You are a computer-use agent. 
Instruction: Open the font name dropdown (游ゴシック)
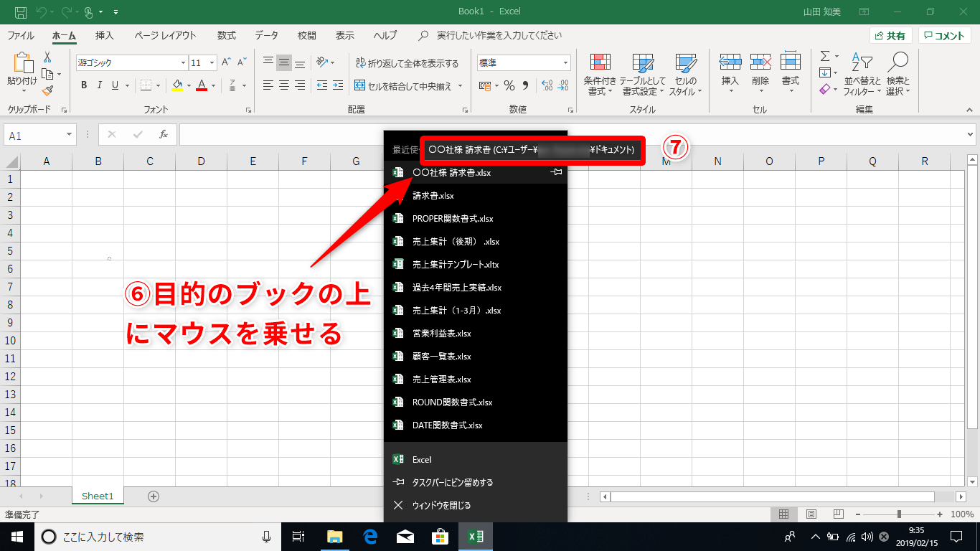[x=183, y=63]
